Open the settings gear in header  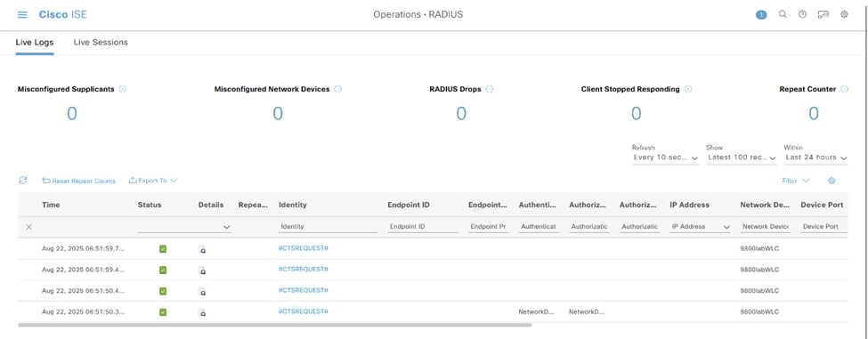pyautogui.click(x=844, y=14)
